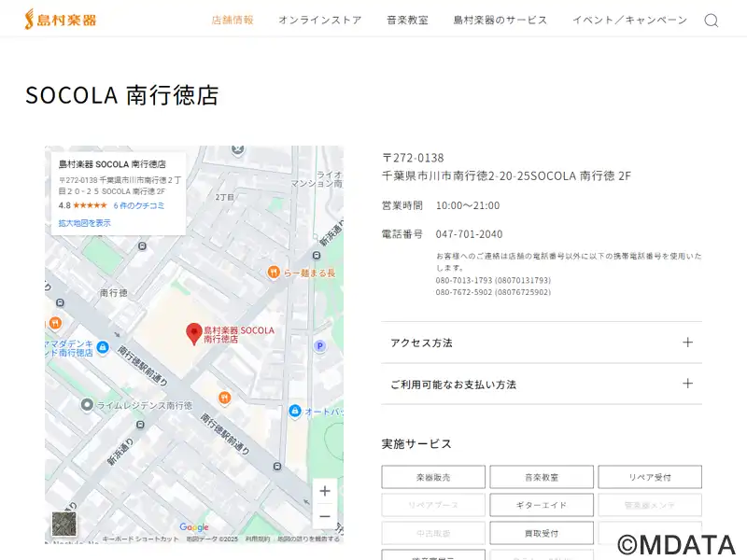Open the 店舗情報 menu
Image resolution: width=747 pixels, height=560 pixels.
point(233,20)
